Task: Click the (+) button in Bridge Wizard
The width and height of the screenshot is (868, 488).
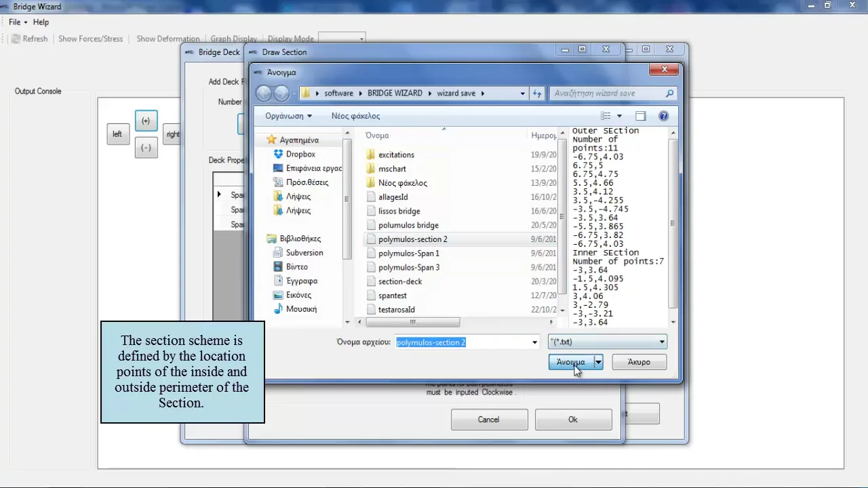Action: 146,121
